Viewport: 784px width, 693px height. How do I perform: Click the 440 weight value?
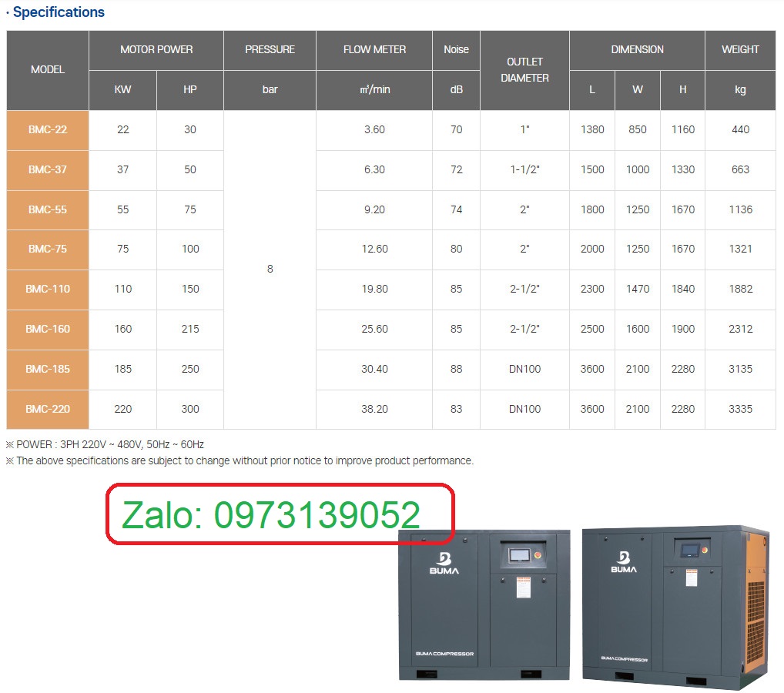[x=740, y=129]
